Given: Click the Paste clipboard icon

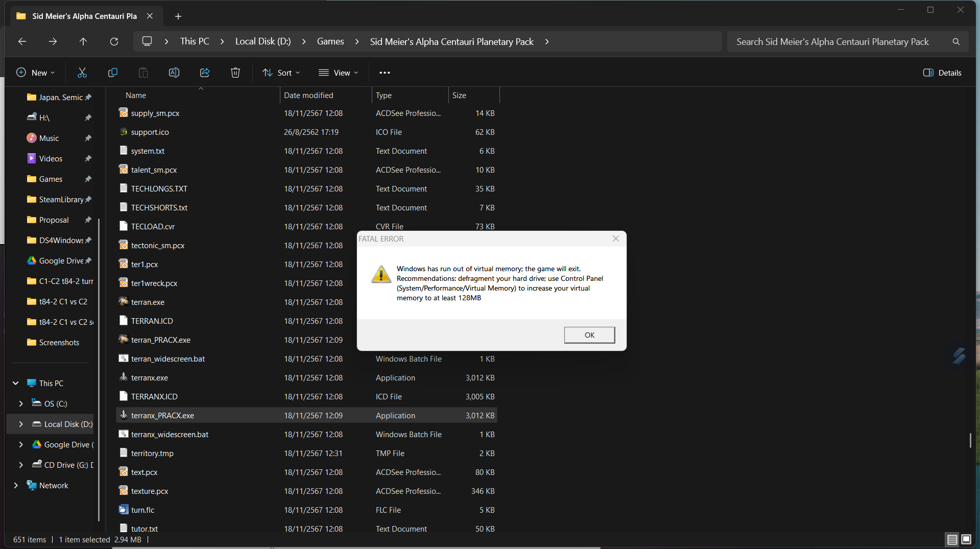Looking at the screenshot, I should tap(144, 73).
